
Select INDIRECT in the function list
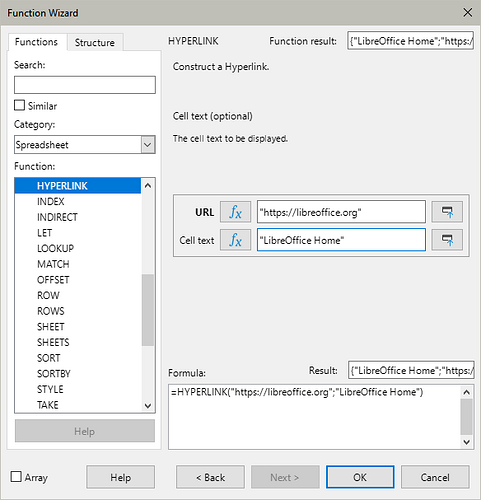click(78, 217)
